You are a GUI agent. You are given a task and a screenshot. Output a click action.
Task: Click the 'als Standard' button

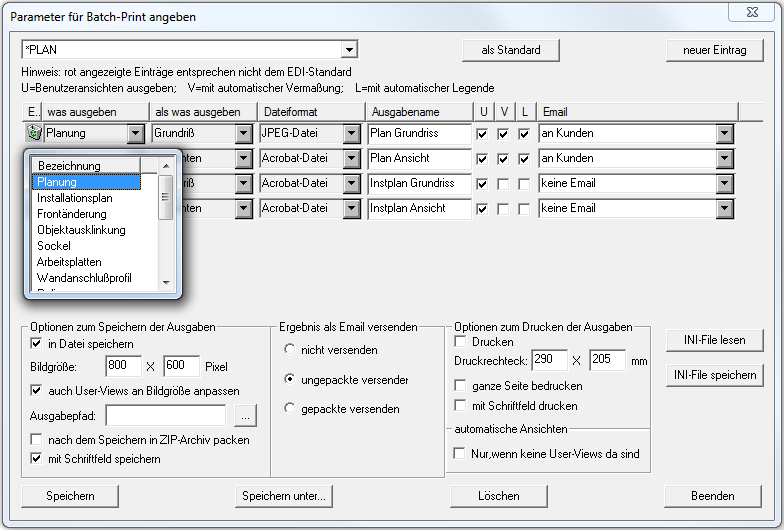[x=510, y=50]
